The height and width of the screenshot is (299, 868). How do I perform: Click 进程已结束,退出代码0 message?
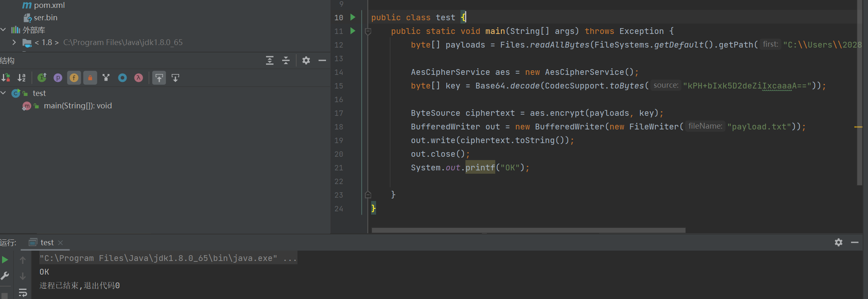click(x=79, y=285)
